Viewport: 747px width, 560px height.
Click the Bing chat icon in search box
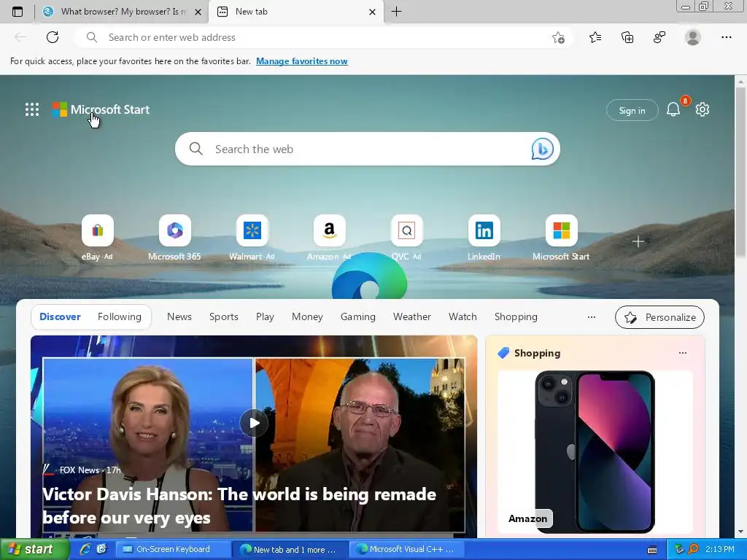pyautogui.click(x=542, y=149)
